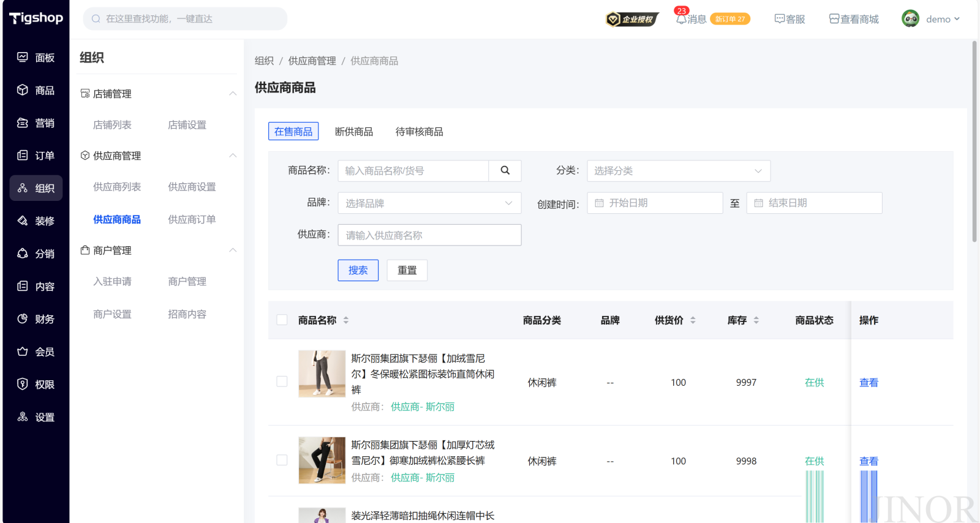The height and width of the screenshot is (523, 980).
Task: Open thumbnail of 加绒雪尼尔 pants product
Action: pos(322,374)
